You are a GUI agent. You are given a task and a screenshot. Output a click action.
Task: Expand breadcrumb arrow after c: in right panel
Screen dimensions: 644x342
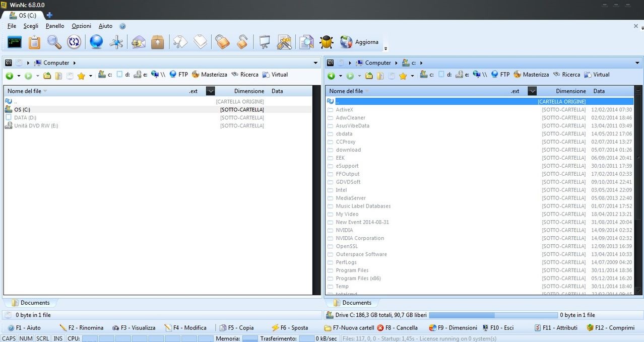coord(421,63)
